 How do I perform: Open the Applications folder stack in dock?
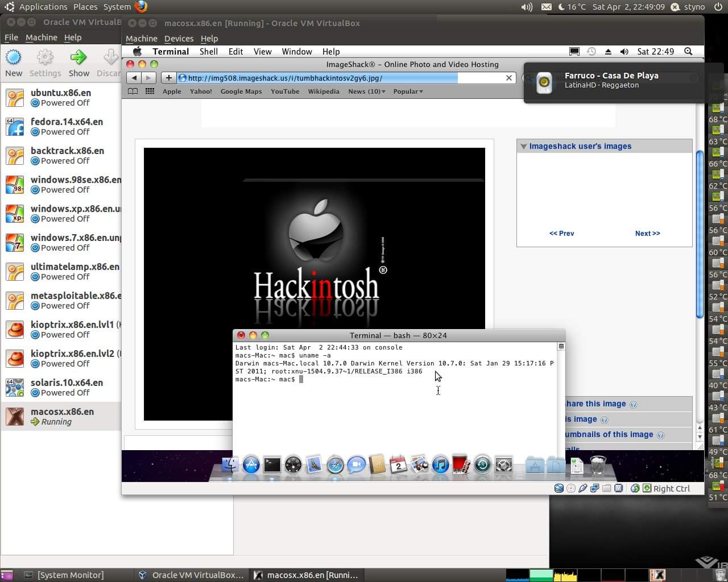click(535, 465)
